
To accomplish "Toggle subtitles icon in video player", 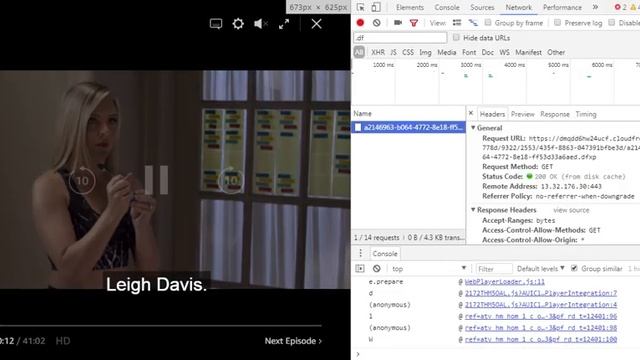I will (216, 24).
